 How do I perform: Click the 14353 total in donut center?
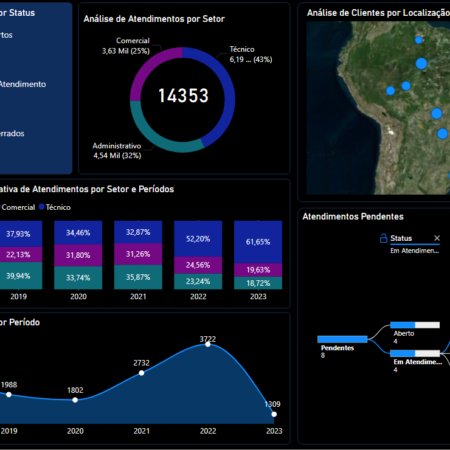183,96
